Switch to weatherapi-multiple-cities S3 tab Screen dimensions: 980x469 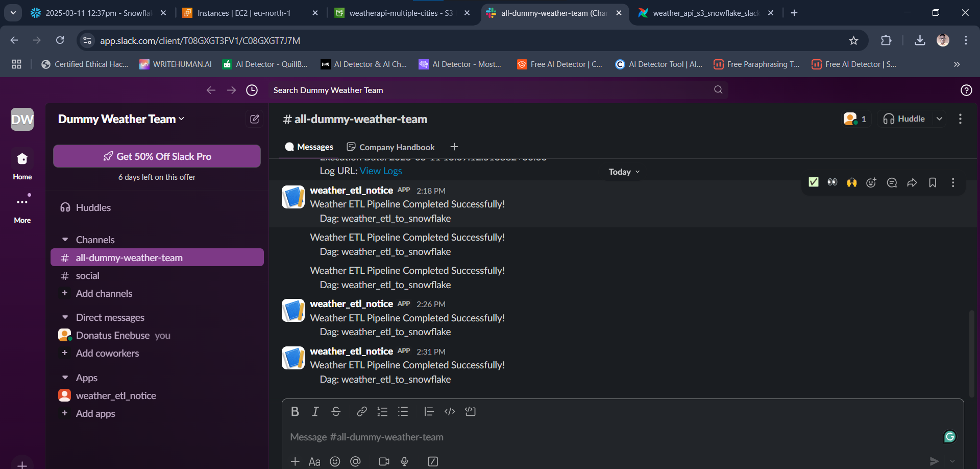[402, 13]
